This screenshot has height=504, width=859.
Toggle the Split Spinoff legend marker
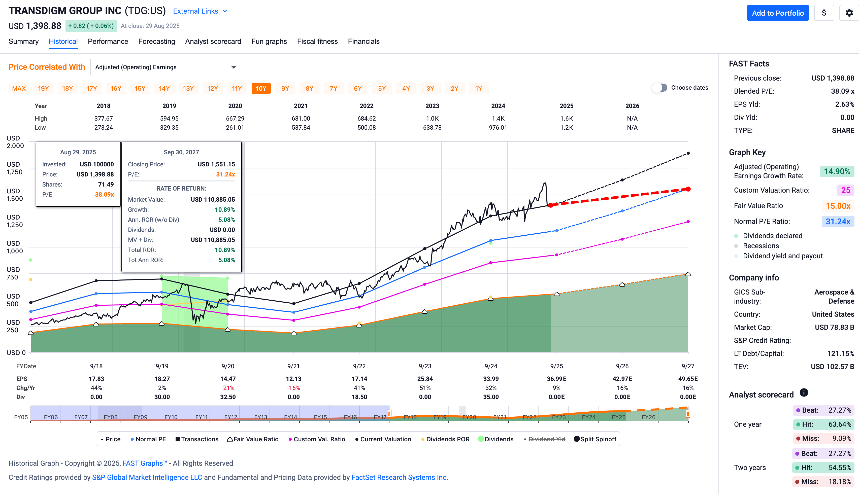[576, 439]
